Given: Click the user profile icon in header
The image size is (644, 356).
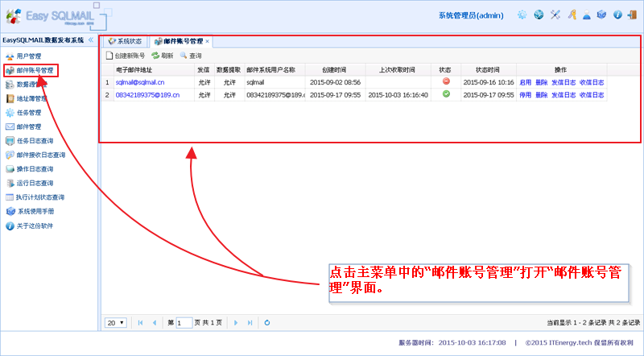Looking at the screenshot, I should (587, 15).
